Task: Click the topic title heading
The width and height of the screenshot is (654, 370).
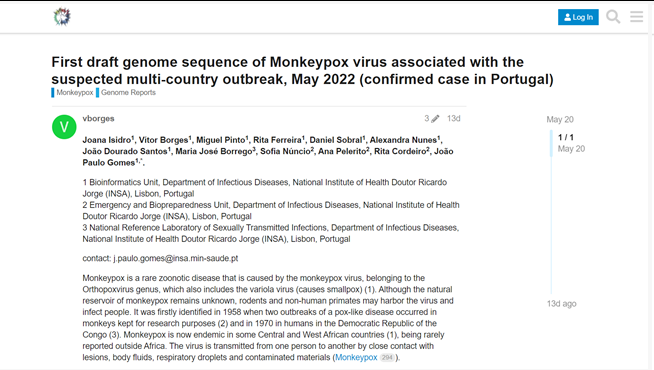Action: tap(302, 70)
